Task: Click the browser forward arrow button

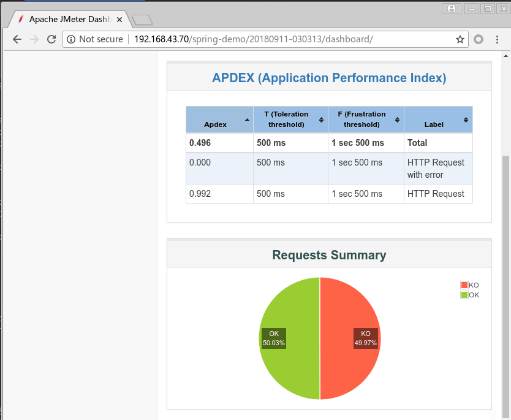Action: coord(34,39)
